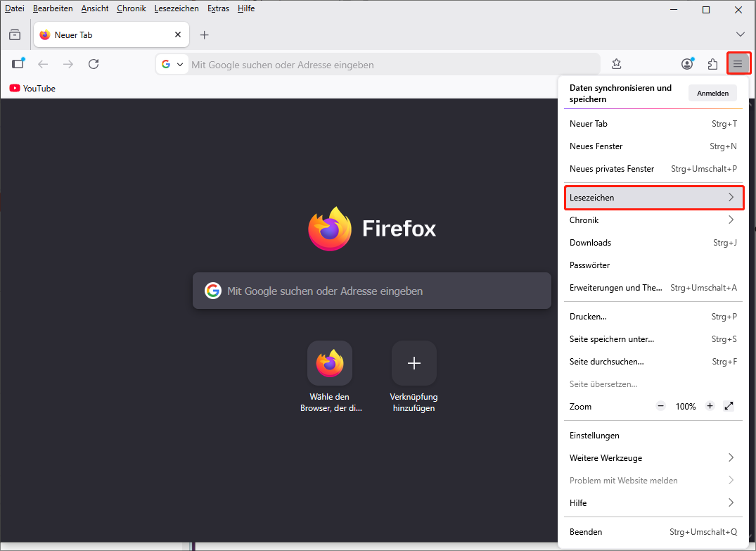Click the Google logo in page search box
Image resolution: width=756 pixels, height=551 pixels.
tap(212, 291)
